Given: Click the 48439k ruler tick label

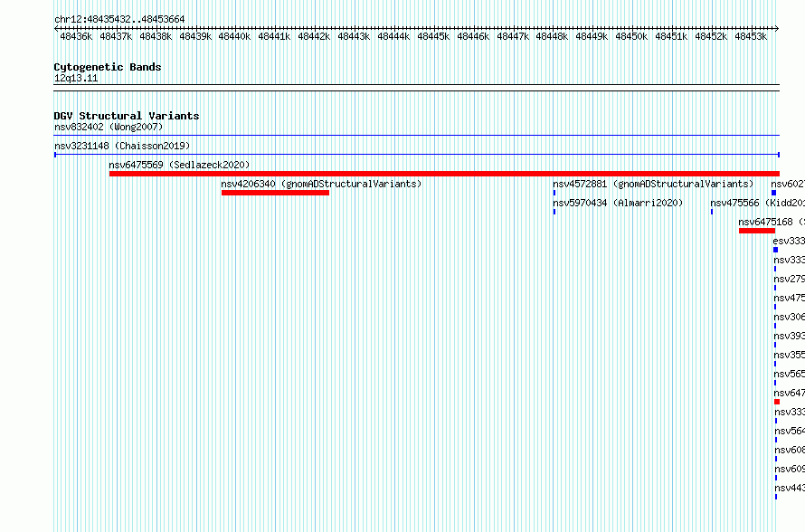Looking at the screenshot, I should pyautogui.click(x=195, y=36).
